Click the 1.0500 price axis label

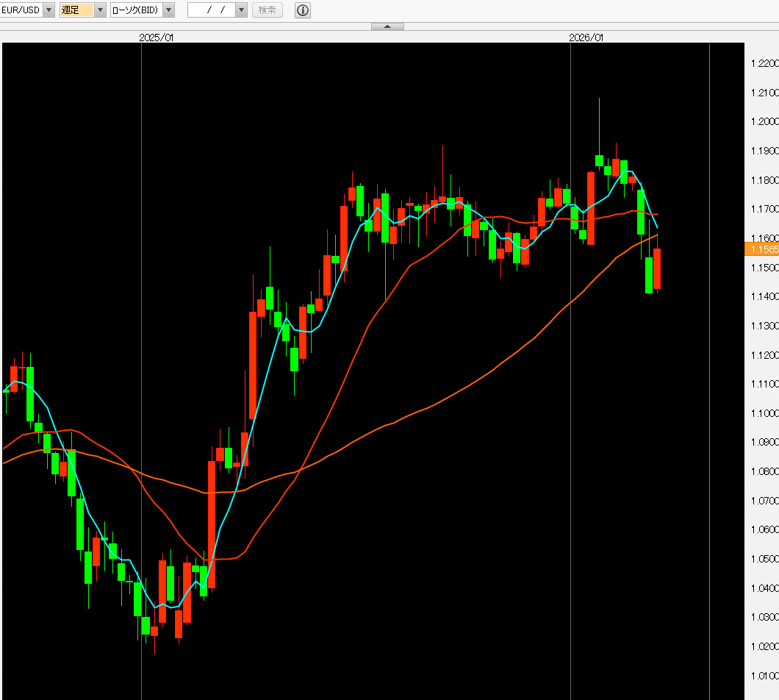(x=764, y=559)
